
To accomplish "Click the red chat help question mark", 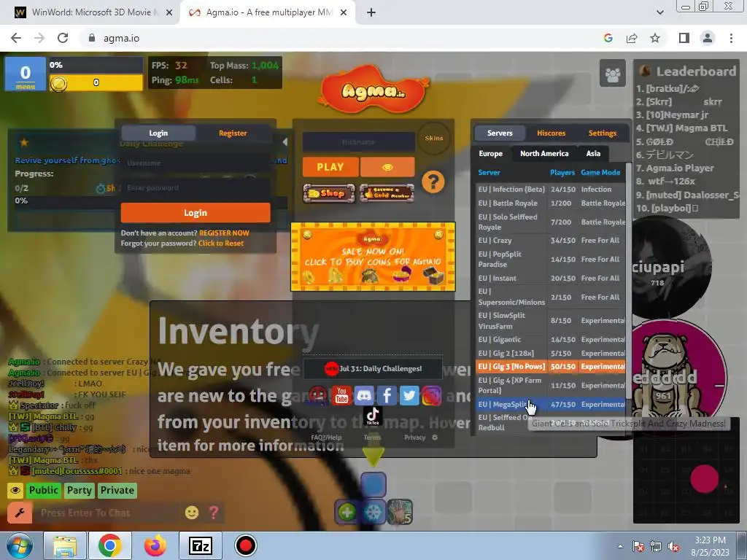I will [214, 513].
